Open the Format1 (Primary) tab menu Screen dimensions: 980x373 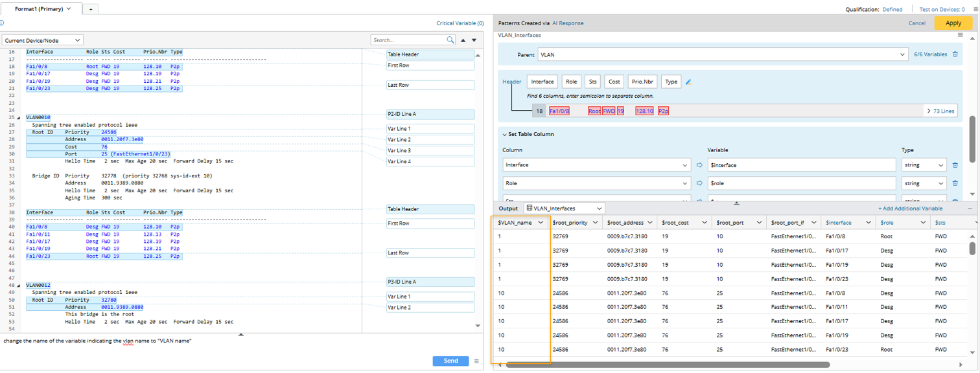click(70, 9)
